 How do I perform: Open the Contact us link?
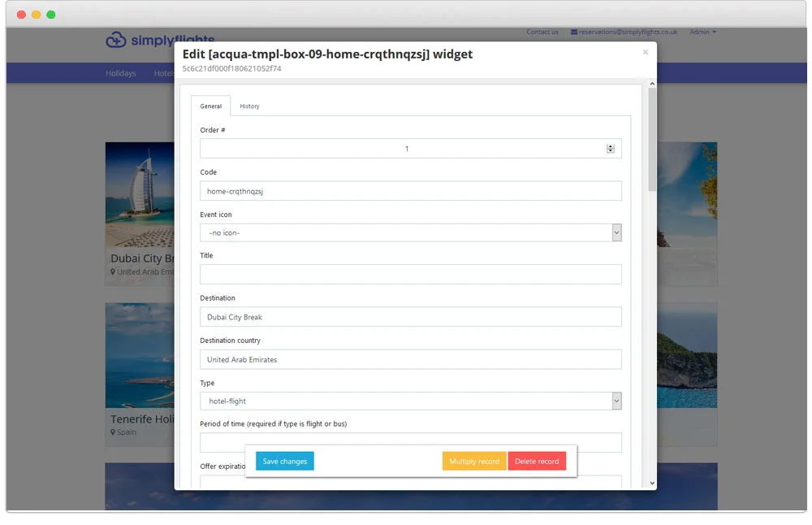pos(542,33)
